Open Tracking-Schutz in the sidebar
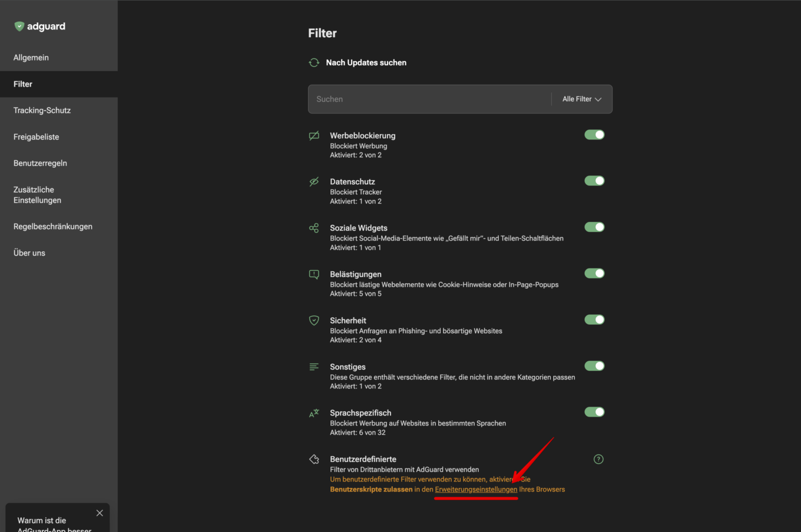This screenshot has height=532, width=801. pos(42,111)
